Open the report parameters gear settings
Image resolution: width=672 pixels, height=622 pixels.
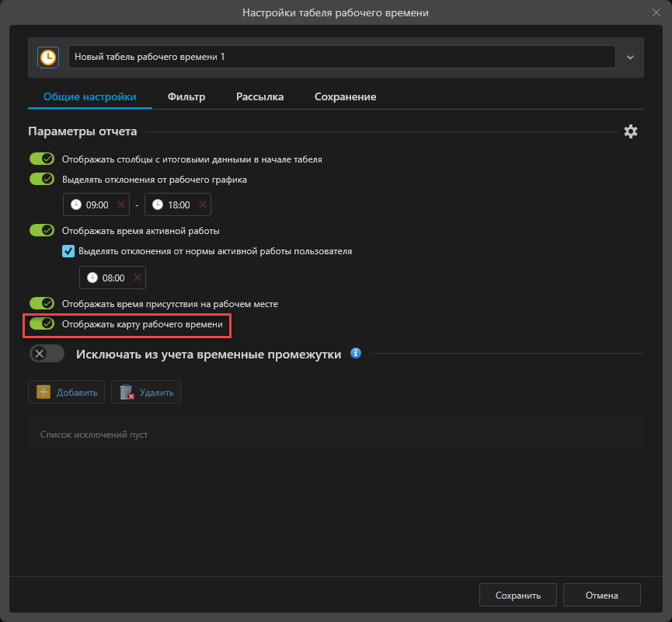[x=631, y=131]
